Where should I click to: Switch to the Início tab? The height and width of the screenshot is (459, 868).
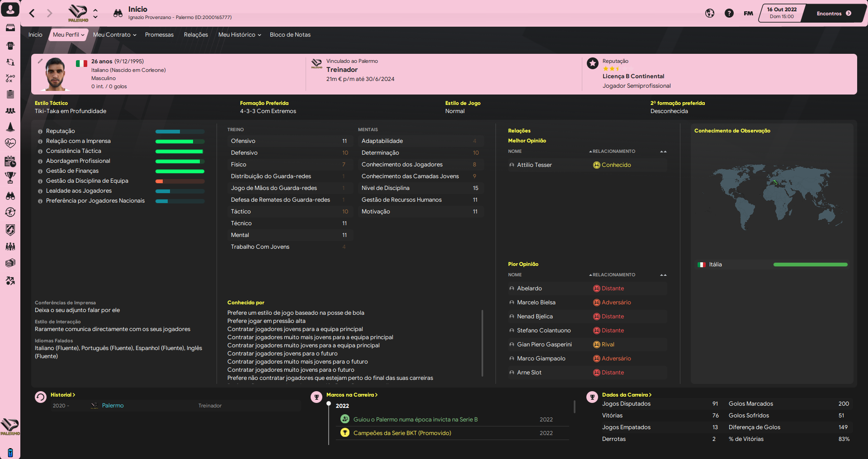click(35, 35)
